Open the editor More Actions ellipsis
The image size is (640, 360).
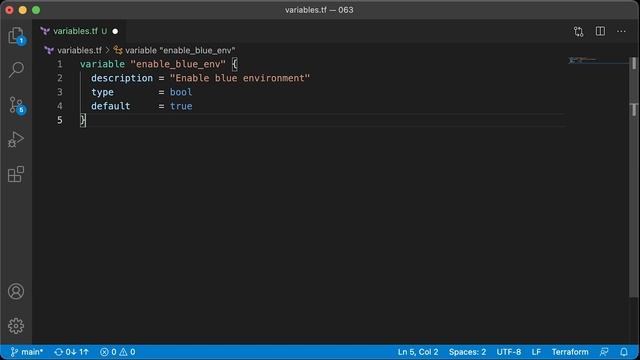point(621,31)
